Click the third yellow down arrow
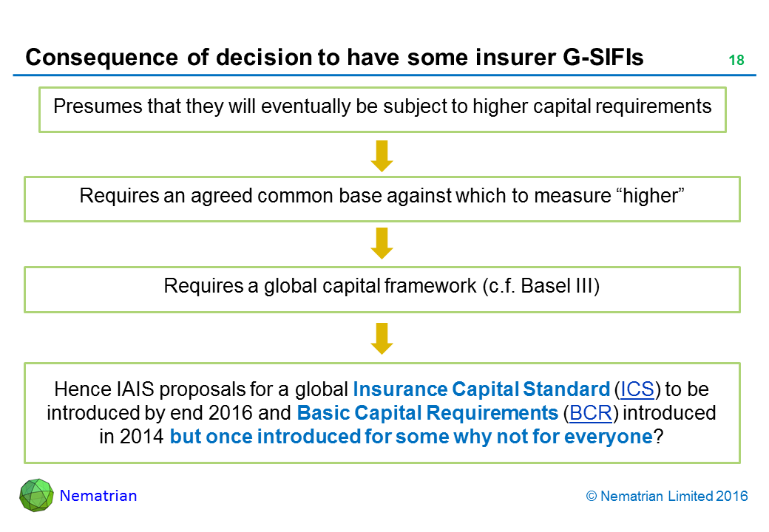The height and width of the screenshot is (532, 769). tap(382, 338)
